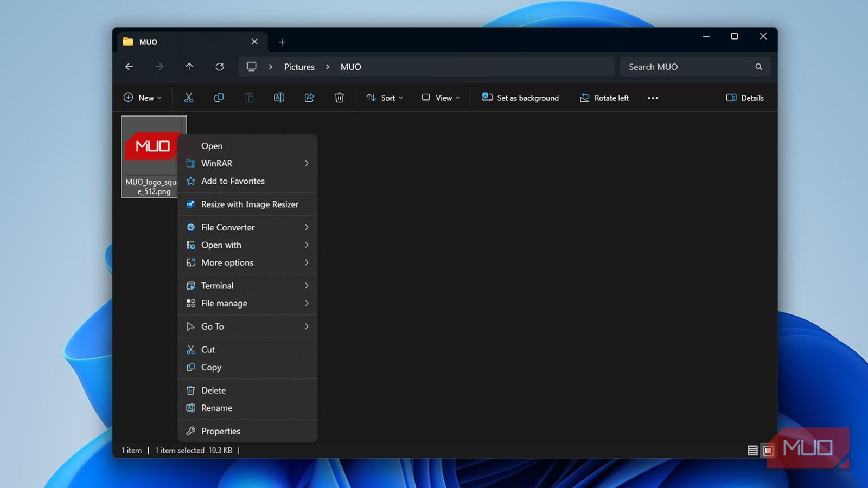
Task: Click the toolbar Rename icon
Action: click(279, 98)
